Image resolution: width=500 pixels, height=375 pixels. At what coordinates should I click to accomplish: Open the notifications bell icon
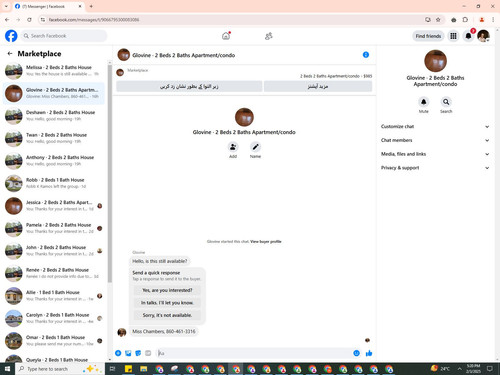coord(468,36)
